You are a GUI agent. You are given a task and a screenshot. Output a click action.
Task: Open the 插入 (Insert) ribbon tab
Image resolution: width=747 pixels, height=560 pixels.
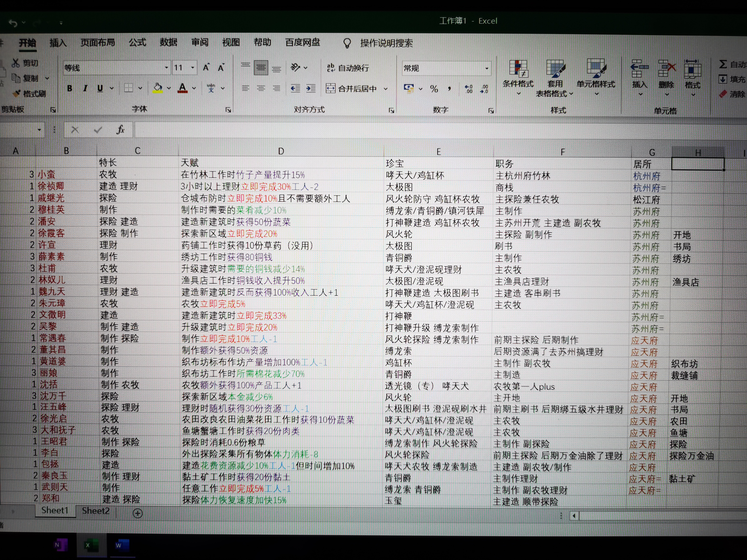coord(58,43)
